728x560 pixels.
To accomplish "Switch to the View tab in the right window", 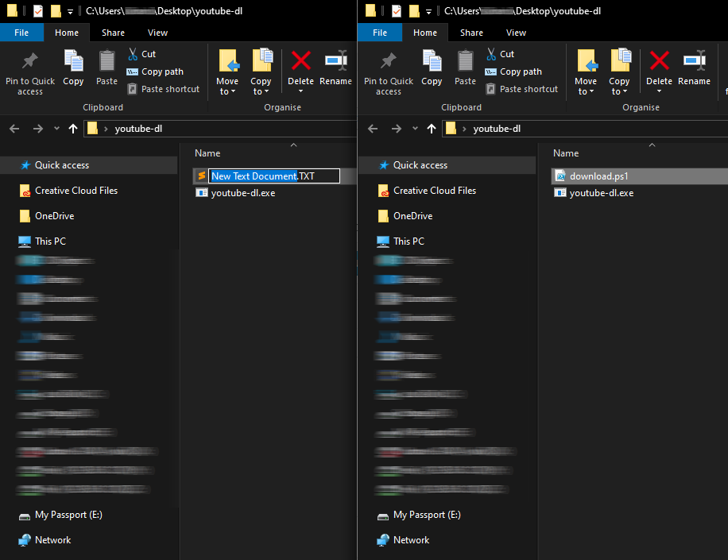I will (516, 33).
